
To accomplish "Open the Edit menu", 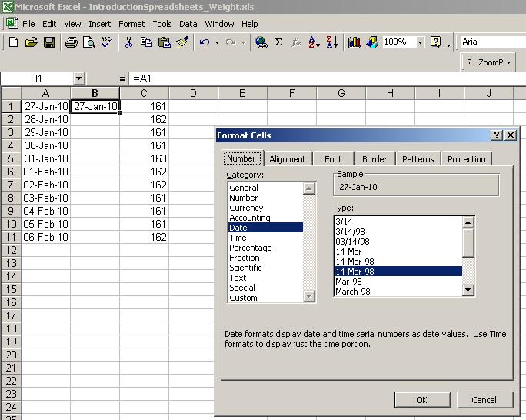I will coord(49,24).
